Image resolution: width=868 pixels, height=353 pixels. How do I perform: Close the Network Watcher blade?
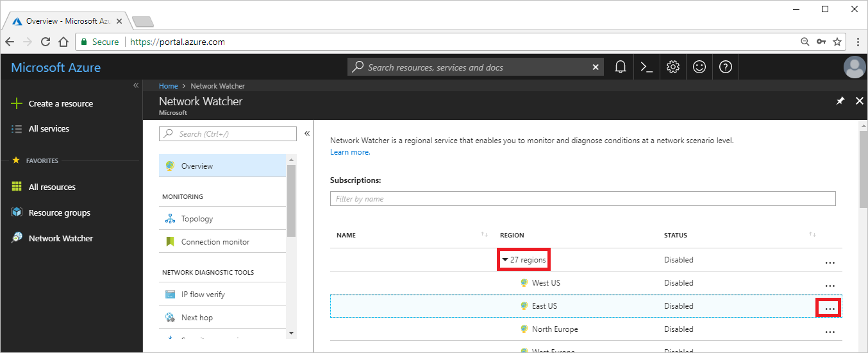click(860, 101)
